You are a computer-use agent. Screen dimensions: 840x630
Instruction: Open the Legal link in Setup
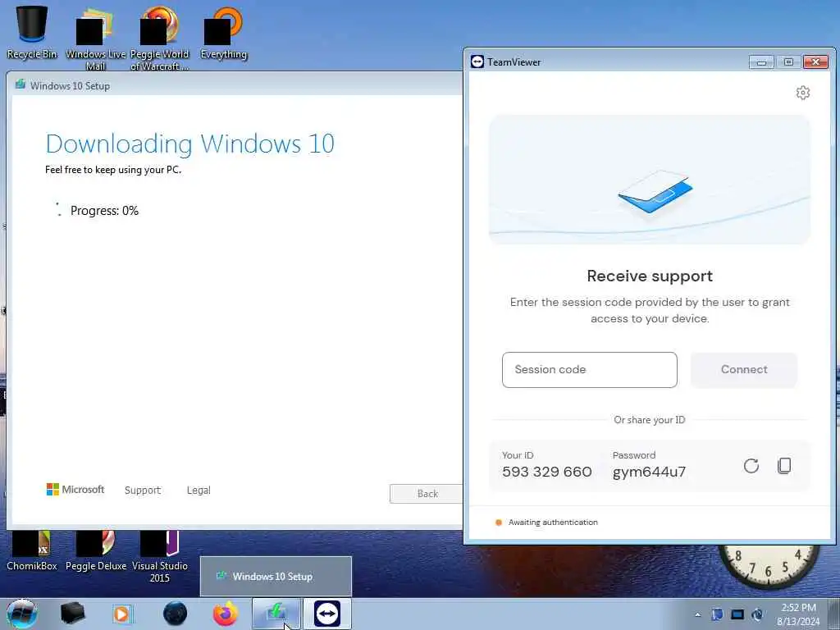(x=199, y=491)
